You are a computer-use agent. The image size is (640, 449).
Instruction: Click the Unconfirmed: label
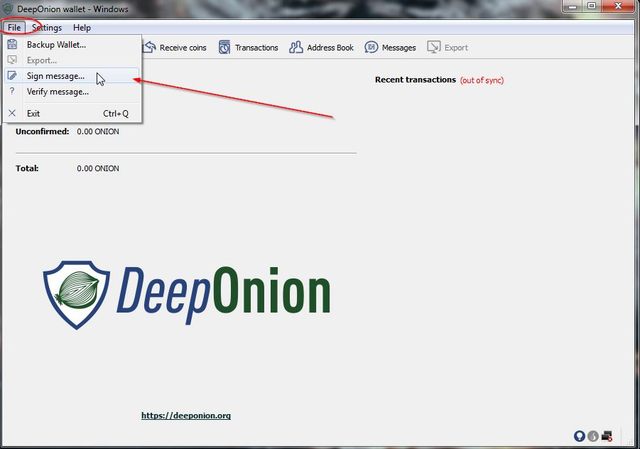click(42, 131)
